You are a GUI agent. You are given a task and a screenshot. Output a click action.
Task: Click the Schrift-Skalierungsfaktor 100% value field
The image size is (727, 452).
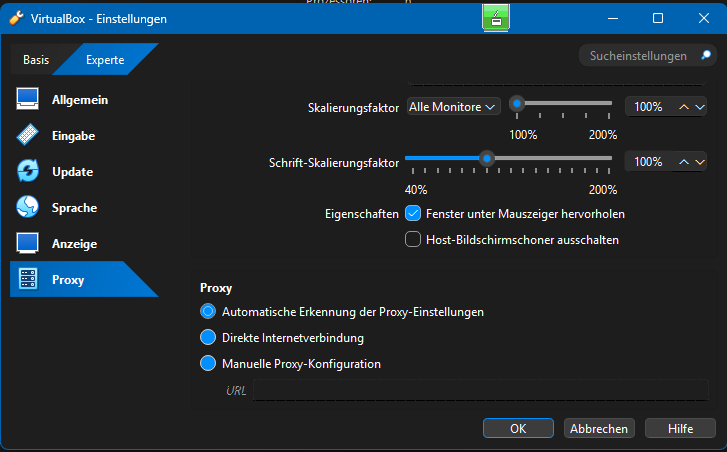[x=649, y=162]
